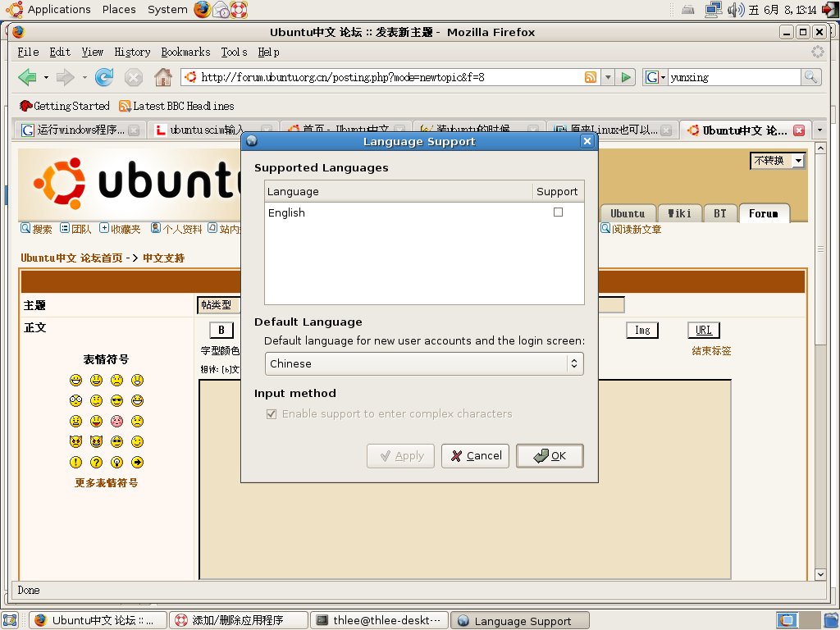Click the Wiki tab on the forum header

(x=679, y=213)
